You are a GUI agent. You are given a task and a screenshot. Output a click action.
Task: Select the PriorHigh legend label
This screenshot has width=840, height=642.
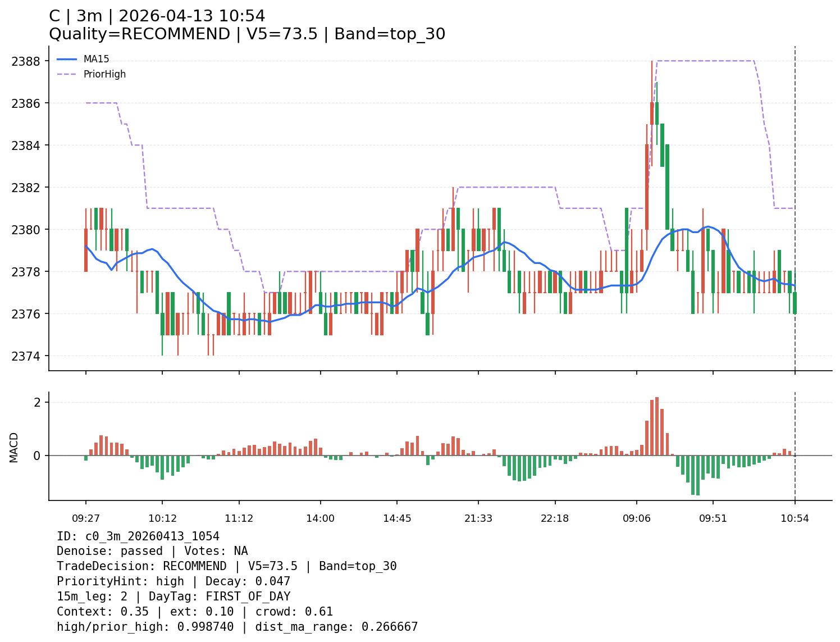(104, 74)
